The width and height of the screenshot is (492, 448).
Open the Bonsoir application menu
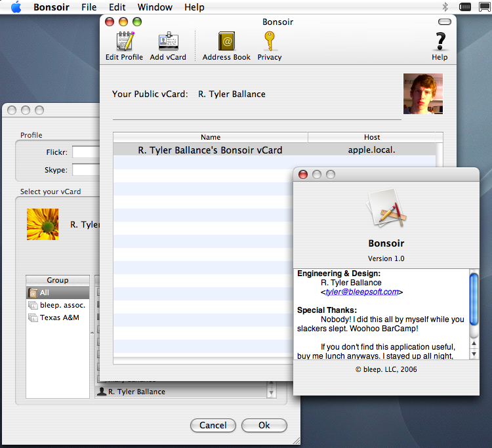pyautogui.click(x=51, y=7)
